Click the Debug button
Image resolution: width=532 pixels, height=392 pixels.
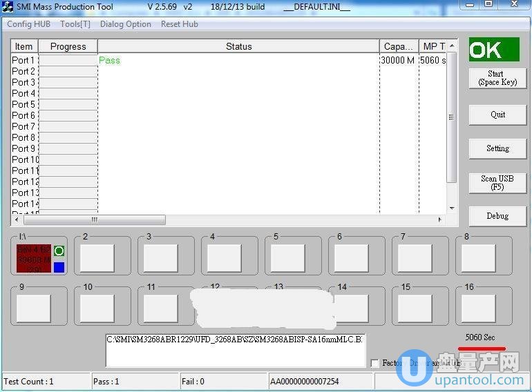pos(497,216)
